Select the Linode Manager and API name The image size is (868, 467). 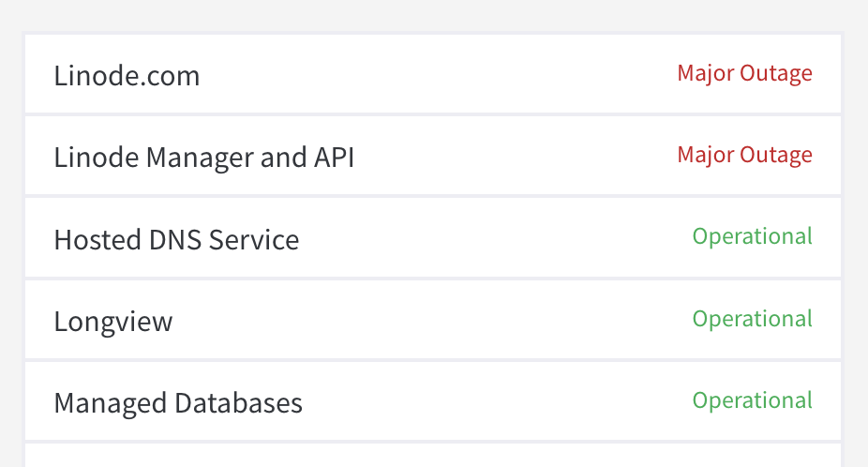coord(203,158)
